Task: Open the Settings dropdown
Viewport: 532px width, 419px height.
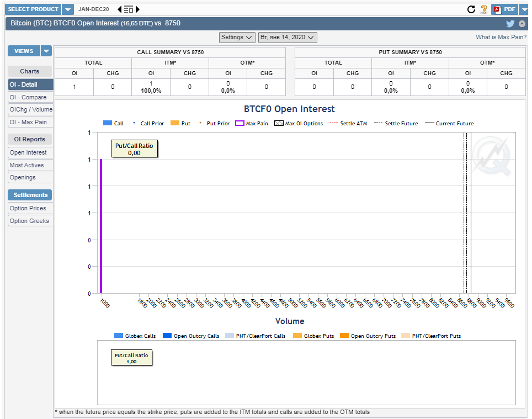Action: pos(237,38)
